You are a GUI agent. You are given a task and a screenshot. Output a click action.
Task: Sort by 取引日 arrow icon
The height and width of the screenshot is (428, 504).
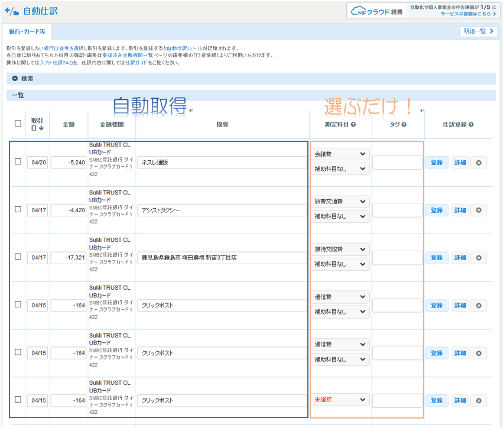(x=41, y=128)
